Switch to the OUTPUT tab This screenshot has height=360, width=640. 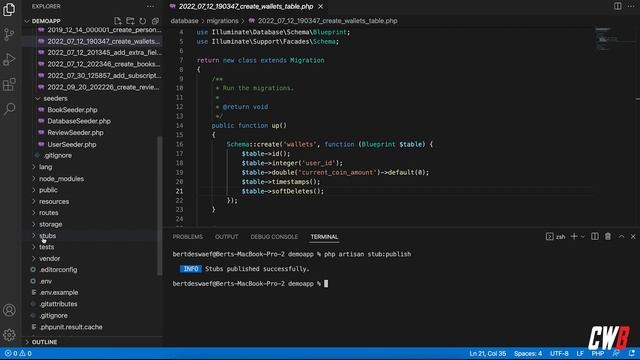click(x=227, y=237)
